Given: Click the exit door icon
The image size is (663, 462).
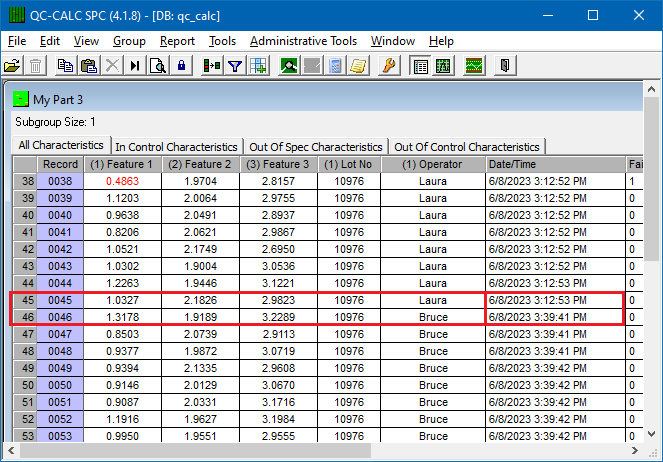Looking at the screenshot, I should (505, 66).
